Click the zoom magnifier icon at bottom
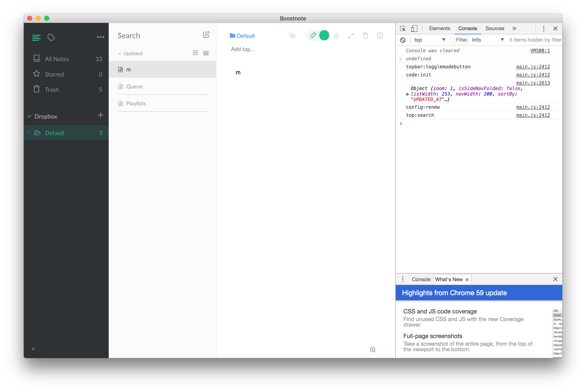The width and height of the screenshot is (586, 392). coord(373,350)
